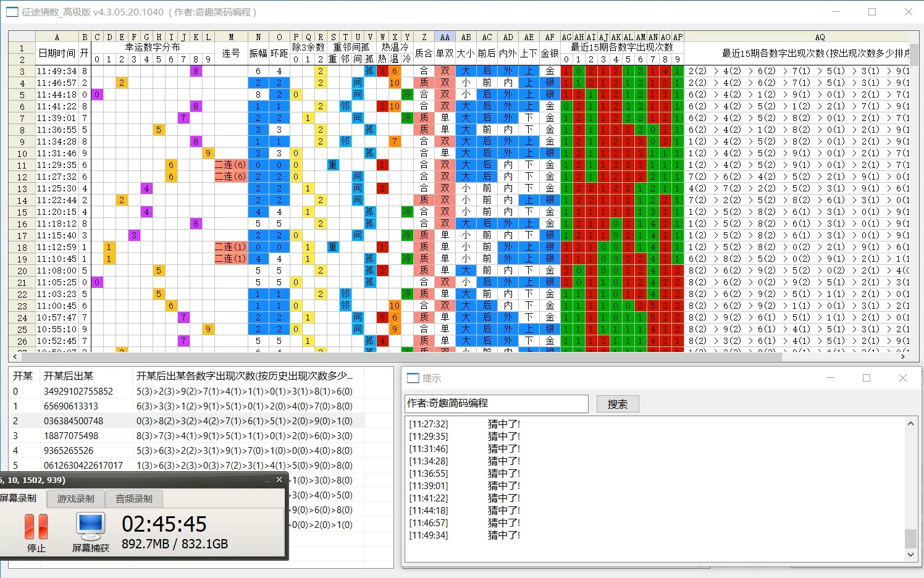Select the AQ column header
This screenshot has width=924, height=578.
820,37
